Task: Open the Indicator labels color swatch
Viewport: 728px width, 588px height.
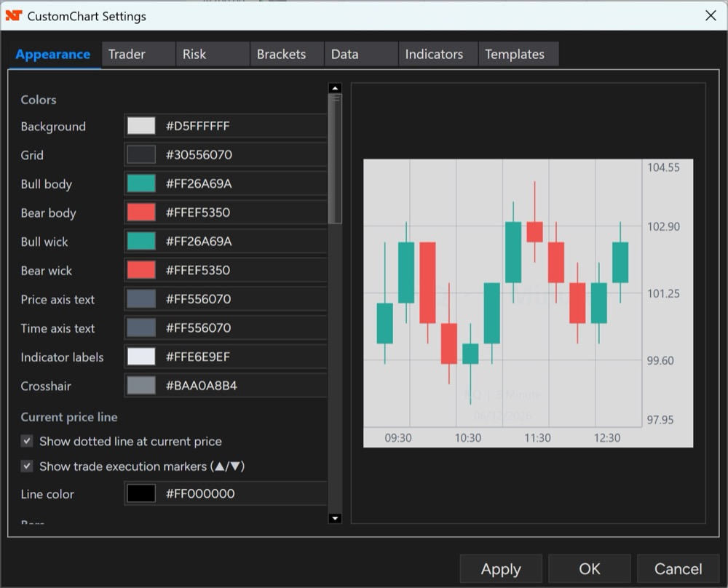Action: (141, 357)
